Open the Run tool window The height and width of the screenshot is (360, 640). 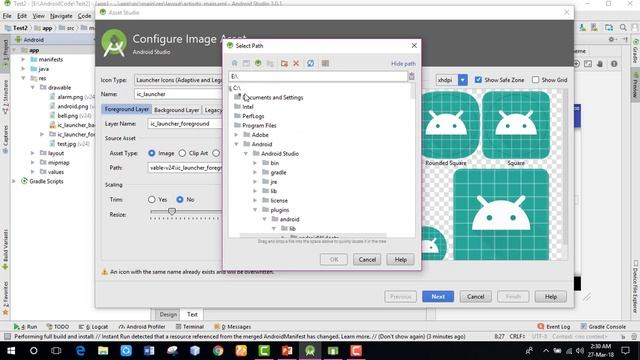point(25,327)
